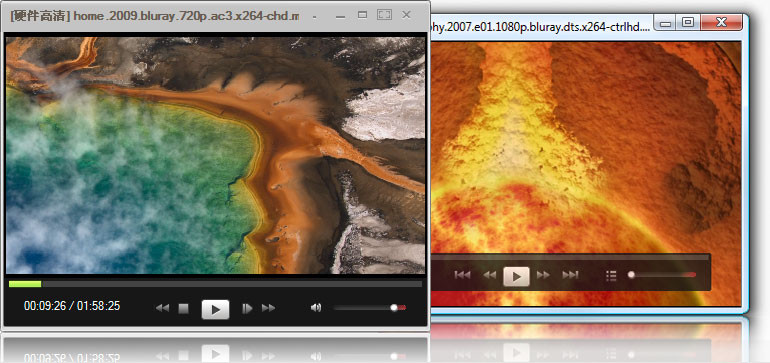Open the playlist in the right player
Image resolution: width=770 pixels, height=363 pixels.
[x=611, y=276]
